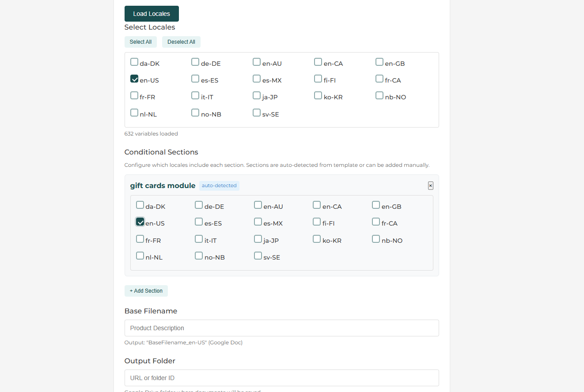Check fr-FR in Select Locales
584x392 pixels.
[x=134, y=95]
